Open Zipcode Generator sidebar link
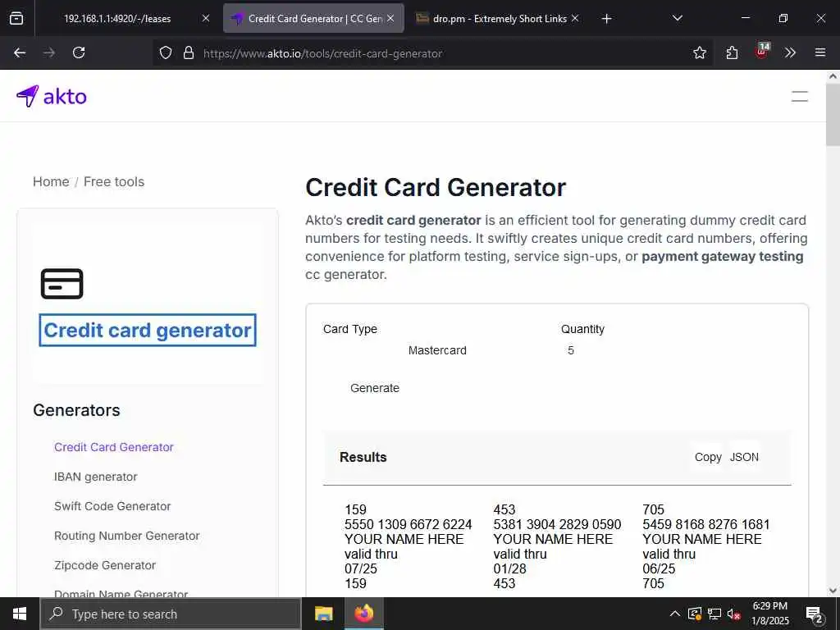Image resolution: width=840 pixels, height=630 pixels. click(104, 564)
